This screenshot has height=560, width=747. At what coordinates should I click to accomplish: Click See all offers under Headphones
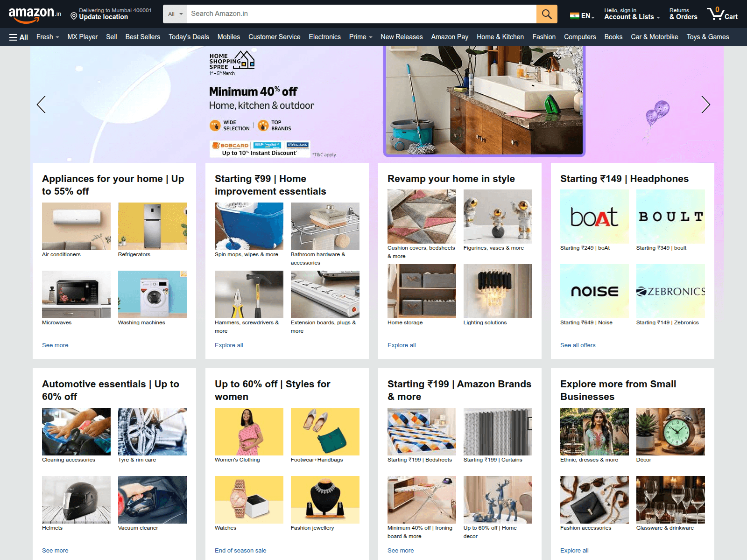coord(578,345)
